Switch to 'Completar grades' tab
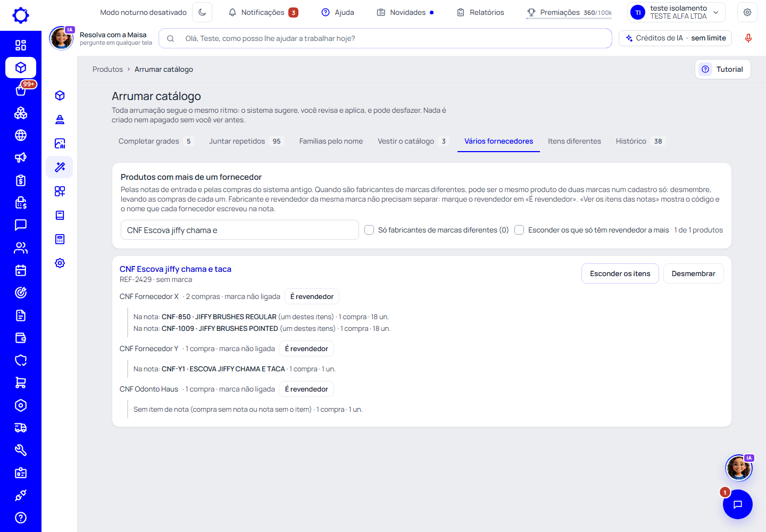The image size is (766, 532). pyautogui.click(x=156, y=141)
